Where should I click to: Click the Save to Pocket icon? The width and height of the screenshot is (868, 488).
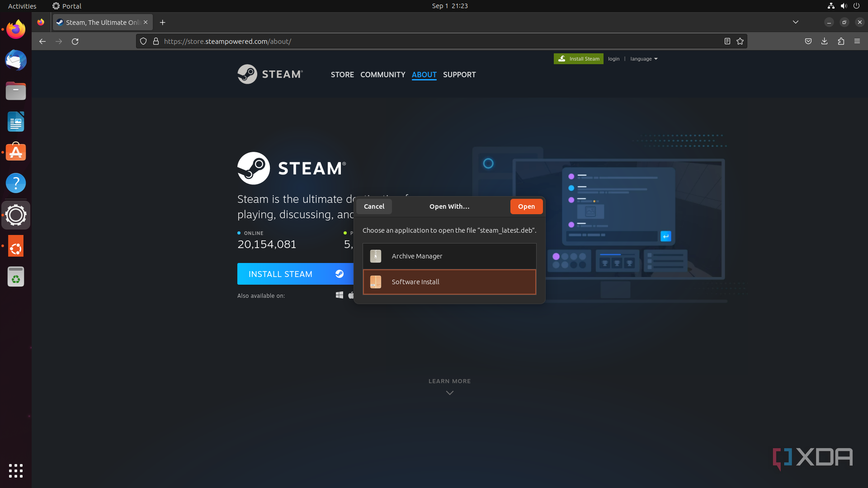point(808,41)
